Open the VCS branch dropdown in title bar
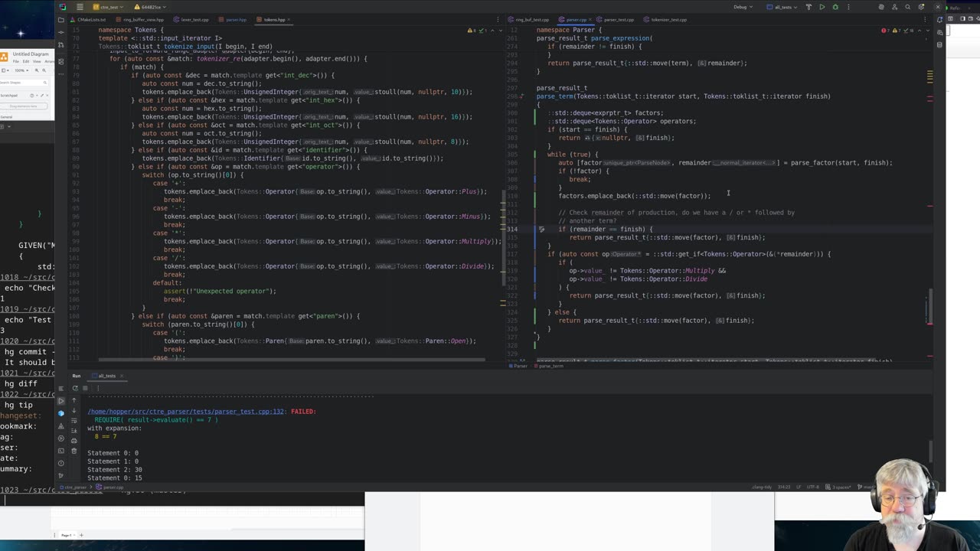This screenshot has height=551, width=980. coord(149,7)
